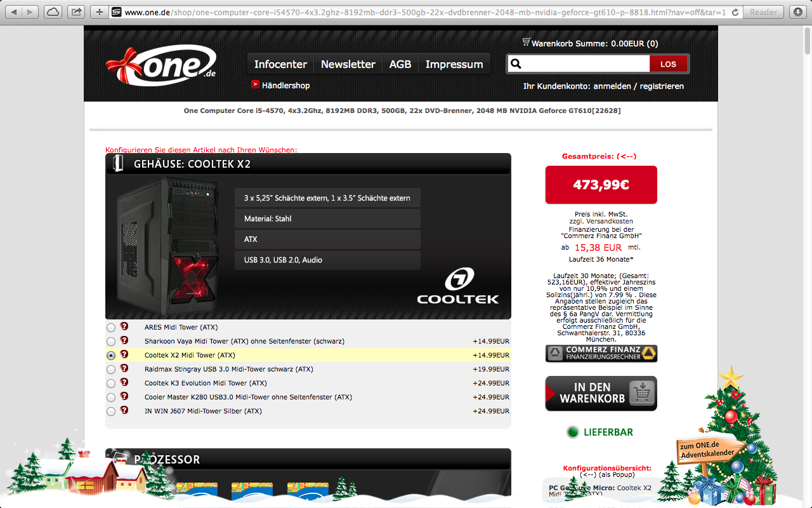Viewport: 812px width, 508px height.
Task: Click the Cooltek X2 case product image
Action: click(168, 247)
